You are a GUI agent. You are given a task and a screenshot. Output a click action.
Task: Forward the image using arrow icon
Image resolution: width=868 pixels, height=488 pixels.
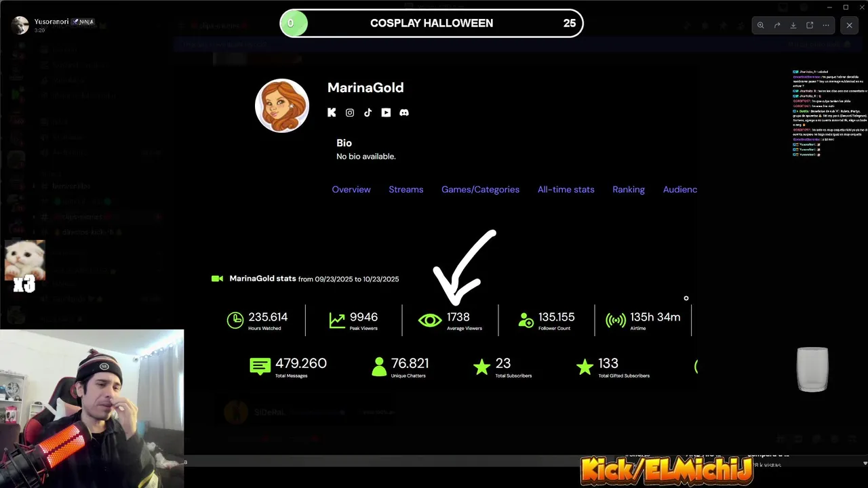pyautogui.click(x=777, y=25)
